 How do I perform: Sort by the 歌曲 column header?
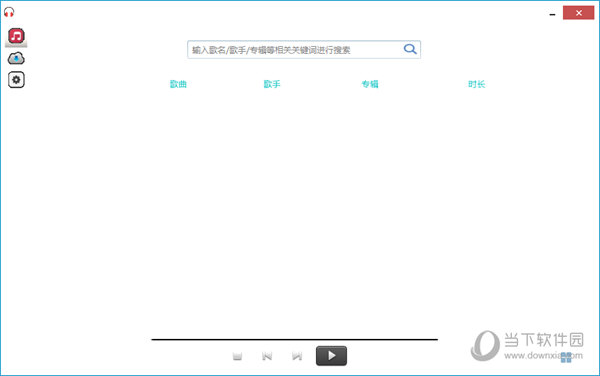pyautogui.click(x=178, y=84)
